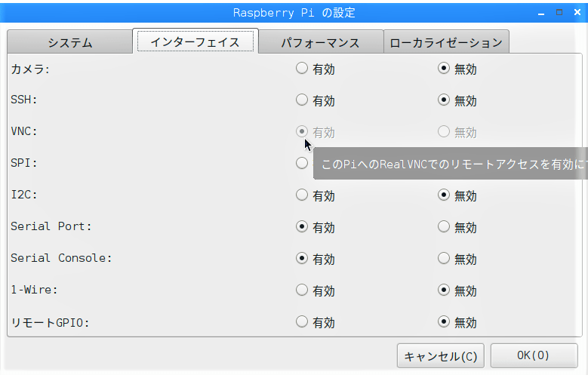Open the パフォーマンス tab
The image size is (588, 378).
[x=321, y=42]
